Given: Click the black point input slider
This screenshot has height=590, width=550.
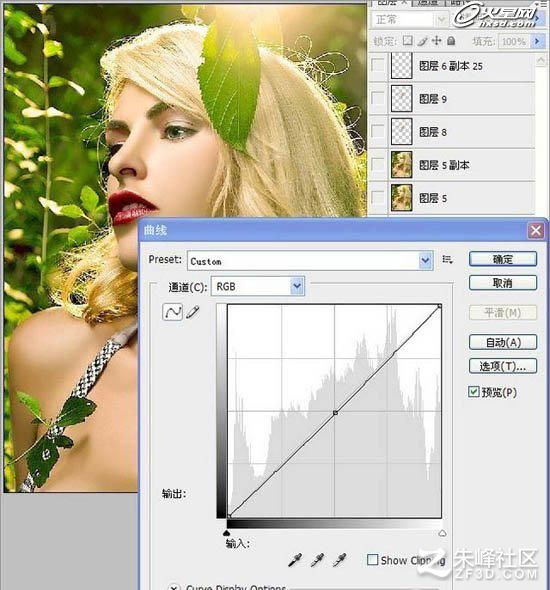Looking at the screenshot, I should [226, 533].
